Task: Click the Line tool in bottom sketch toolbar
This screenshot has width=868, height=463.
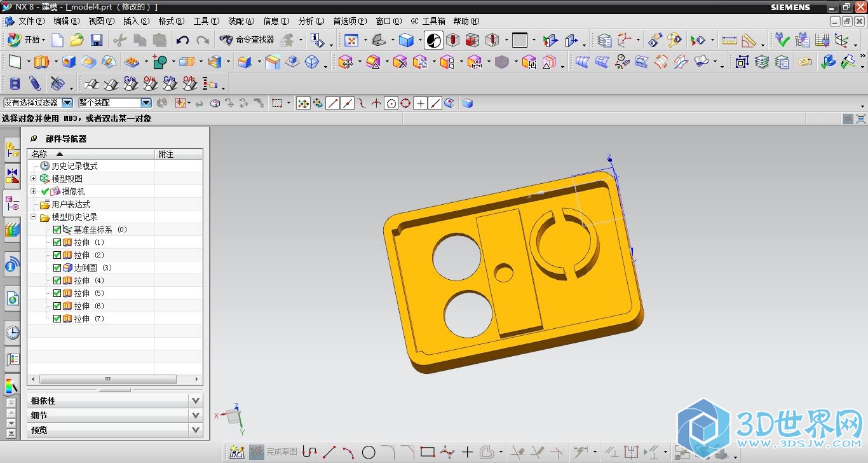Action: tap(329, 452)
